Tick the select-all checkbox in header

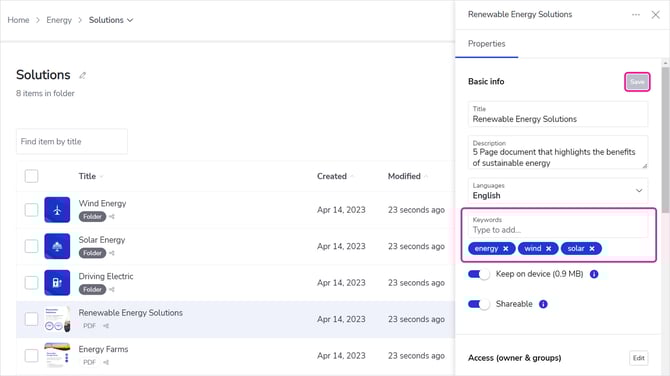pyautogui.click(x=31, y=176)
